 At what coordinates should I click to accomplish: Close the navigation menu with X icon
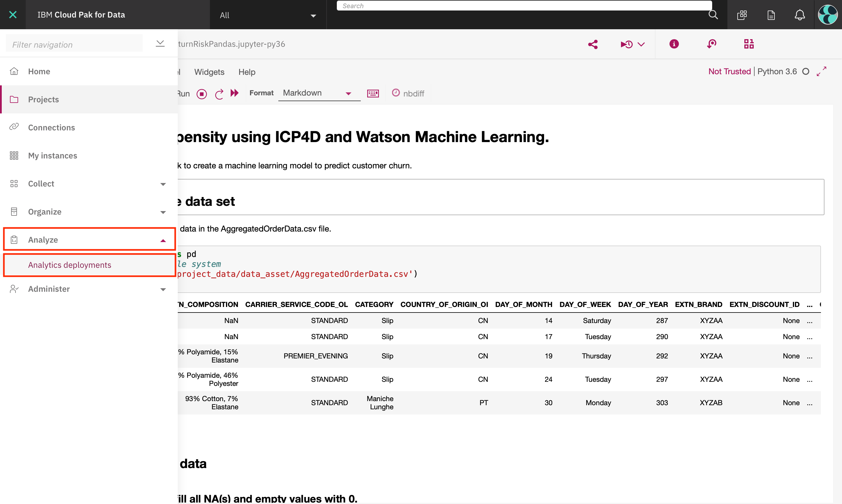click(x=13, y=15)
